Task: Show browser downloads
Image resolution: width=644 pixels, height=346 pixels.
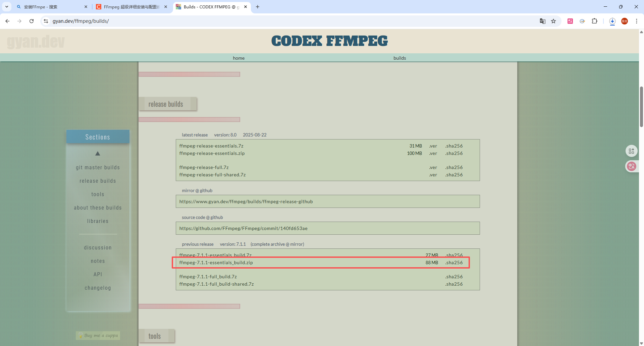Action: 612,21
